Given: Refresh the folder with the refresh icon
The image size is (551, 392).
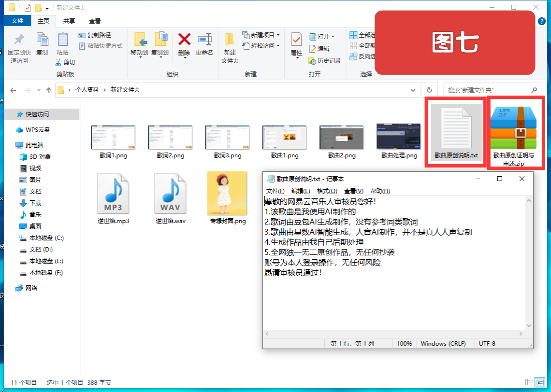Looking at the screenshot, I should [x=429, y=90].
